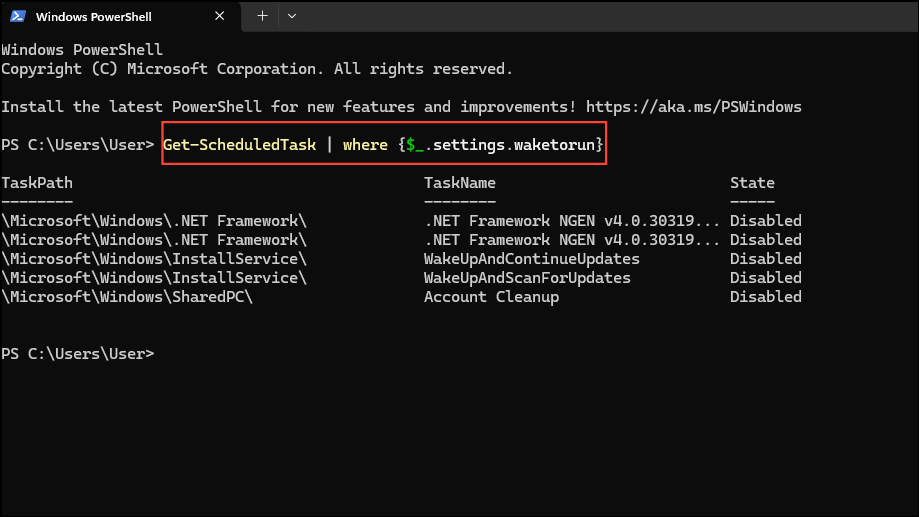Image resolution: width=919 pixels, height=517 pixels.
Task: Open a new tab with plus button
Action: click(262, 16)
